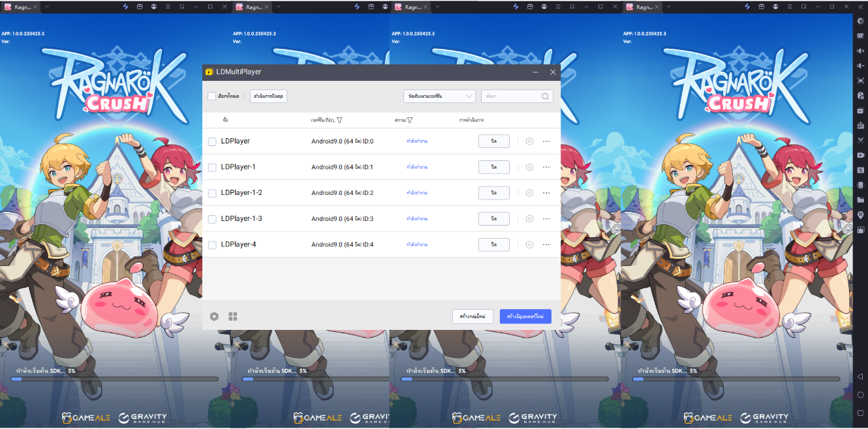868x429 pixels.
Task: Click the account icon in the third emulator title bar
Action: 544,7
